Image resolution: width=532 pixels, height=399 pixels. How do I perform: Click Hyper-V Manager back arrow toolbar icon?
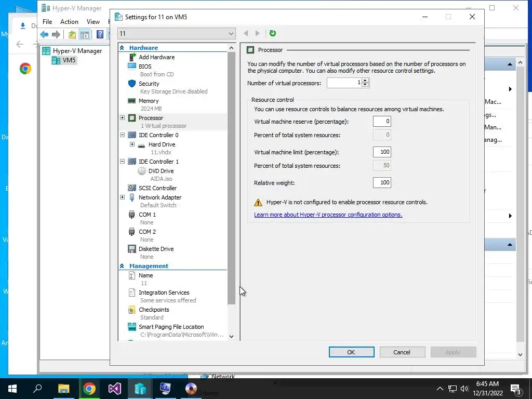(x=44, y=34)
